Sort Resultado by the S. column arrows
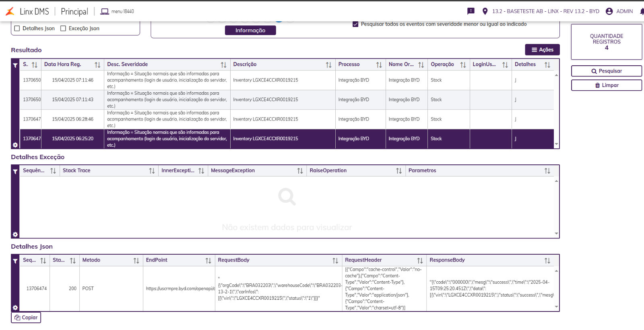The image size is (644, 330). (35, 65)
